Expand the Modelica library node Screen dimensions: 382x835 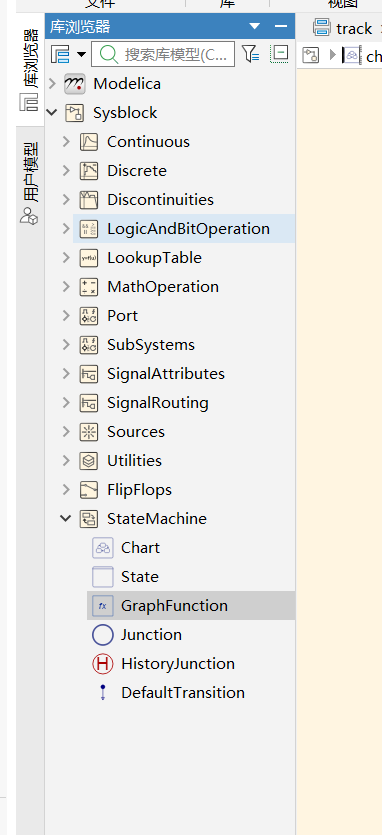pos(52,84)
